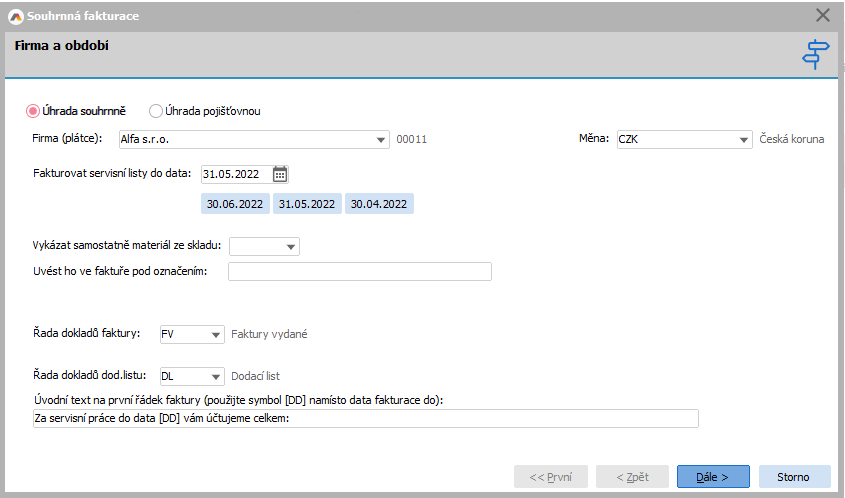Click the Uvést ho ve faktuře text field

[359, 272]
